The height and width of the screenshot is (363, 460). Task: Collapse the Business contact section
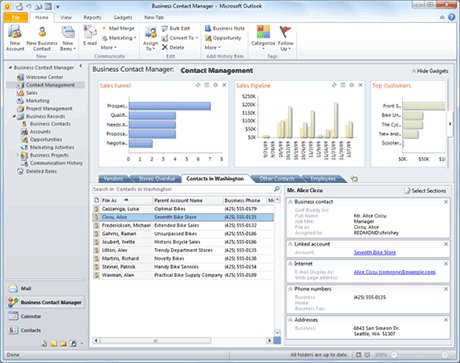290,202
